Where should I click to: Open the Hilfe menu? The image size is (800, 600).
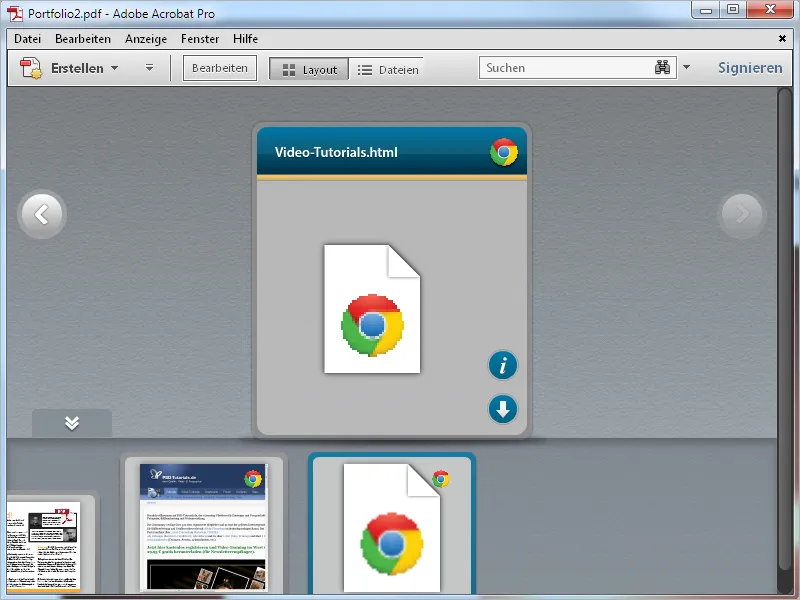click(x=245, y=39)
